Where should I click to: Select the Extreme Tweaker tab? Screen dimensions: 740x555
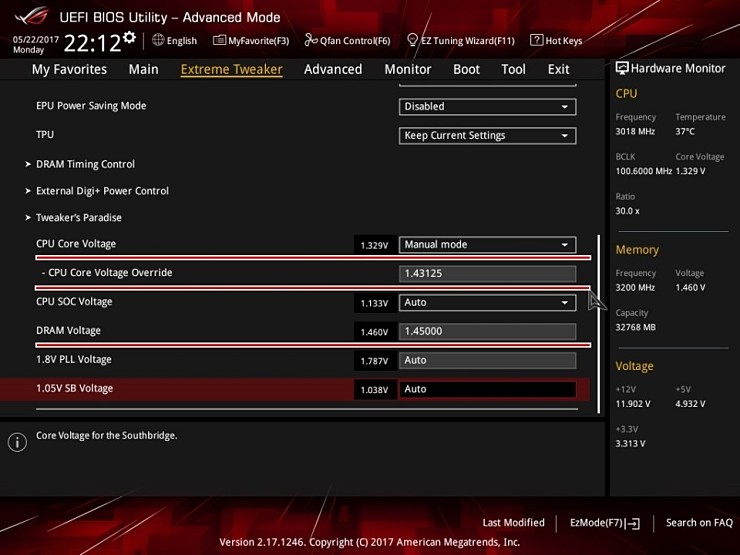coord(231,69)
